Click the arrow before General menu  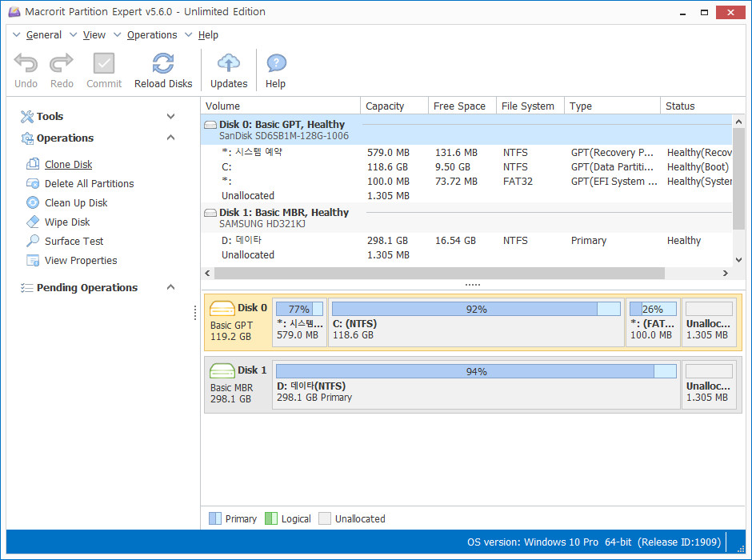(x=16, y=34)
